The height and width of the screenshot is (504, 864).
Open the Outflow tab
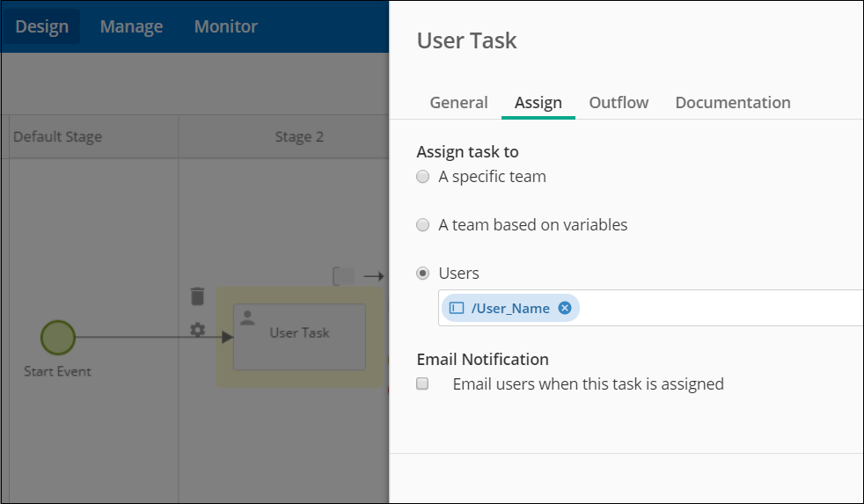point(619,102)
